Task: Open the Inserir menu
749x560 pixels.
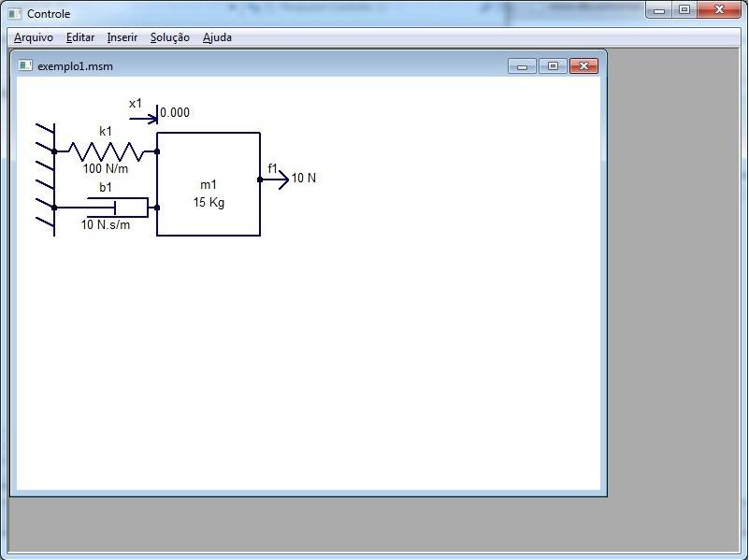Action: pyautogui.click(x=122, y=37)
